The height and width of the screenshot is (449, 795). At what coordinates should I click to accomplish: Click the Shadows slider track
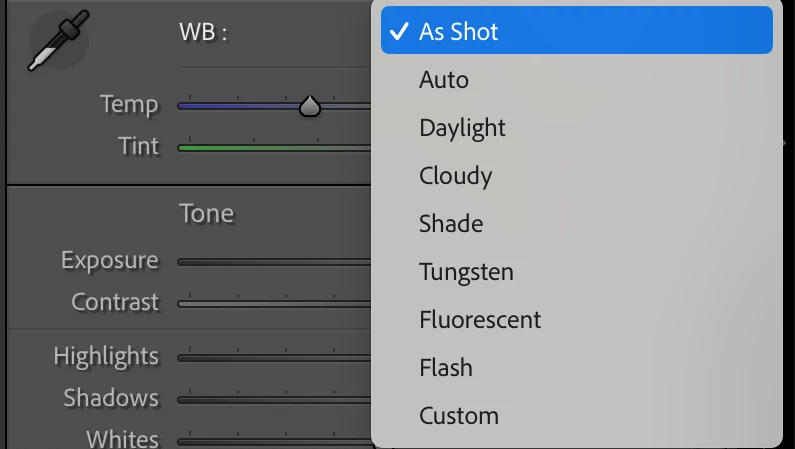[x=273, y=399]
